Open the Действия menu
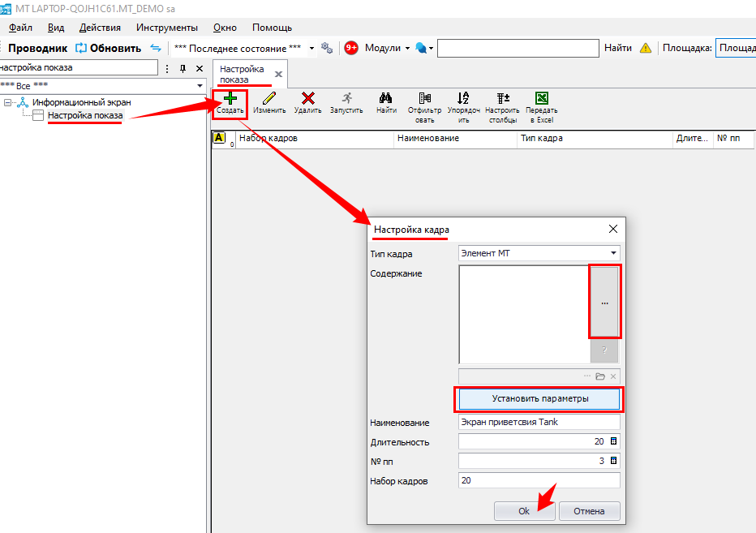The image size is (756, 533). pos(100,27)
